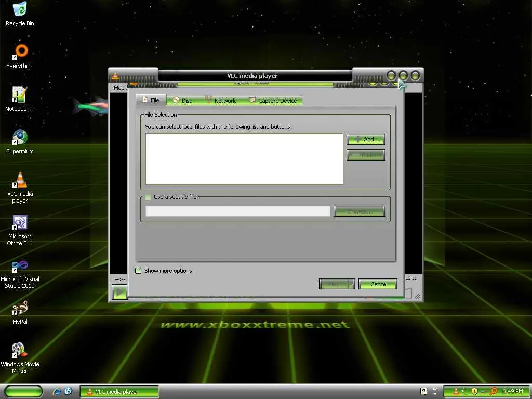Open the green Start button

23,391
